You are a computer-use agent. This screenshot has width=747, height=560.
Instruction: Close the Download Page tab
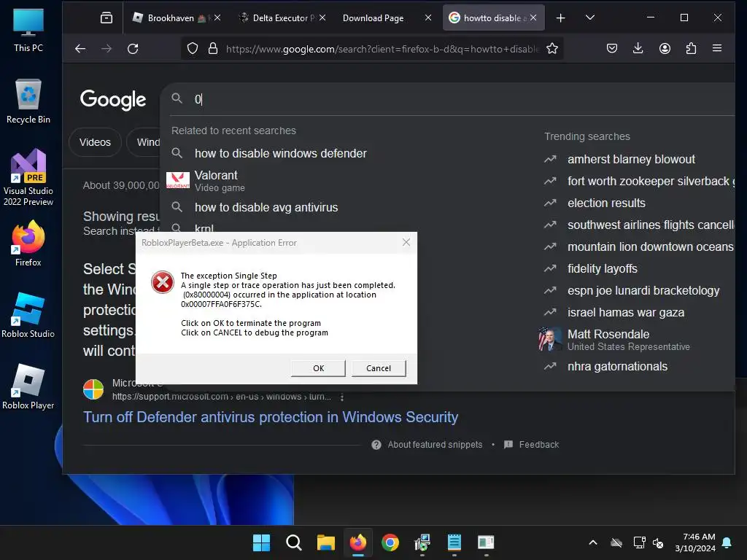coord(428,17)
